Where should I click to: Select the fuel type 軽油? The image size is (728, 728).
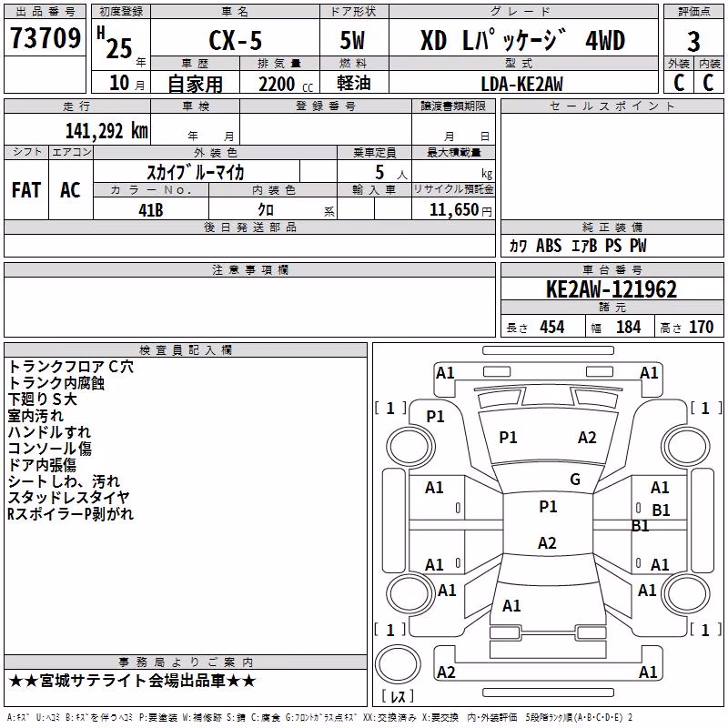click(354, 83)
